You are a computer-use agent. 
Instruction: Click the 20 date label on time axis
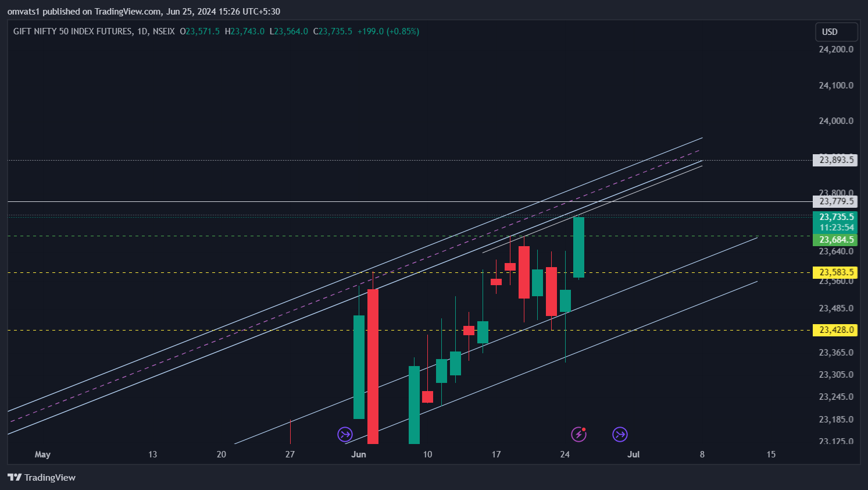pos(221,455)
